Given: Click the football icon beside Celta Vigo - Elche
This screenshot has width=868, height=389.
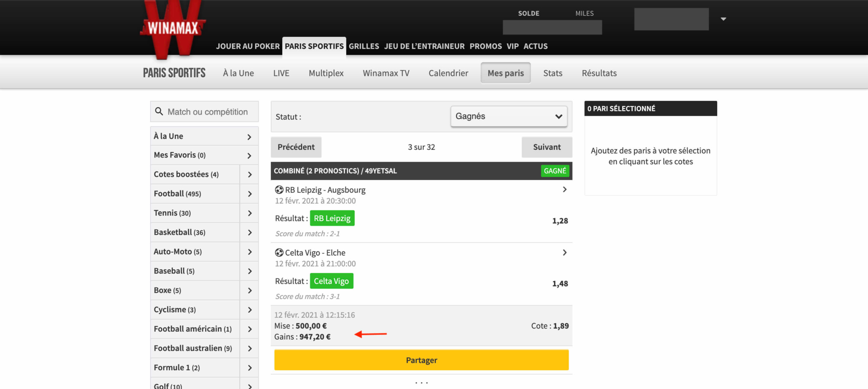Looking at the screenshot, I should pyautogui.click(x=279, y=252).
